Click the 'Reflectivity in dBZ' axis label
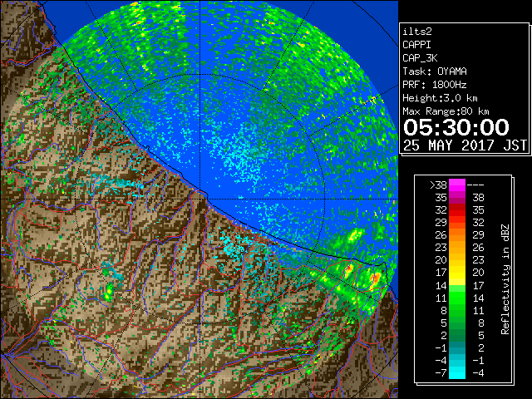This screenshot has width=532, height=399. click(505, 279)
